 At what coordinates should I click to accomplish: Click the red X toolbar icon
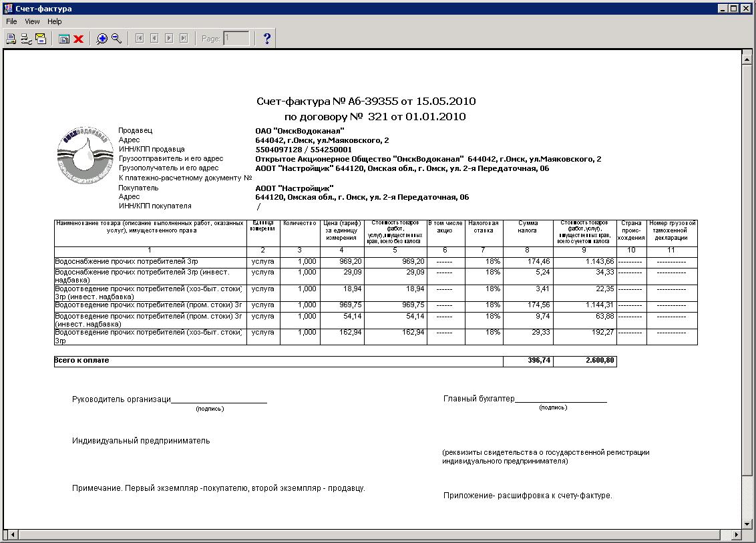coord(78,39)
